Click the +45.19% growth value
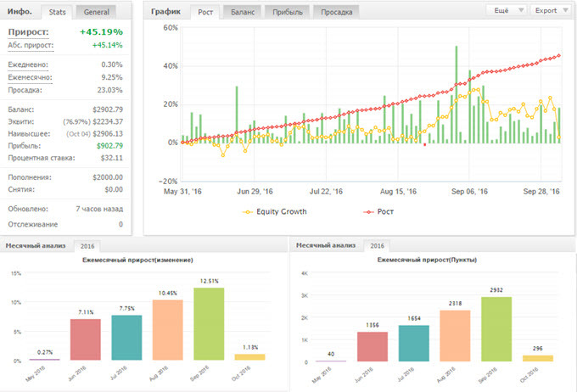This screenshot has height=392, width=577. tap(101, 32)
